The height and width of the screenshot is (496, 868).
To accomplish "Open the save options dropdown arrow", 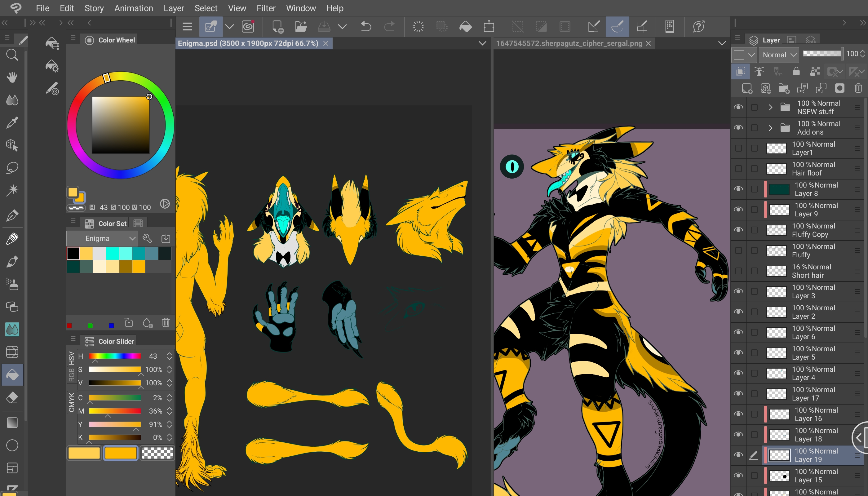I will click(342, 27).
